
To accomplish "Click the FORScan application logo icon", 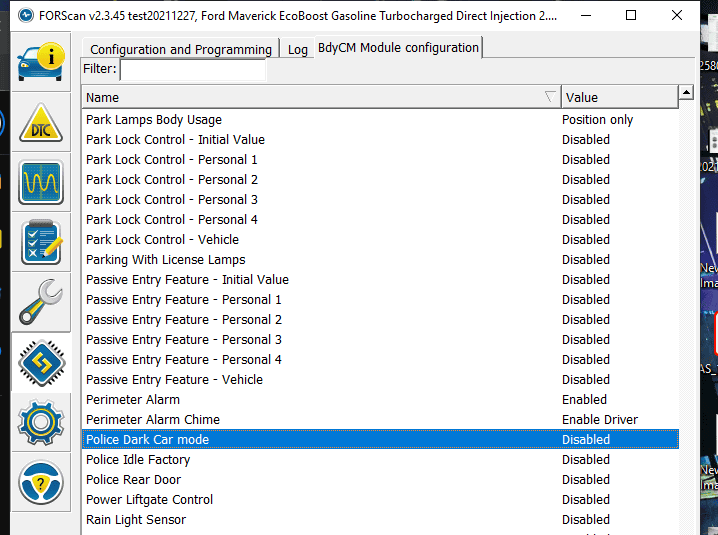I will [x=26, y=16].
